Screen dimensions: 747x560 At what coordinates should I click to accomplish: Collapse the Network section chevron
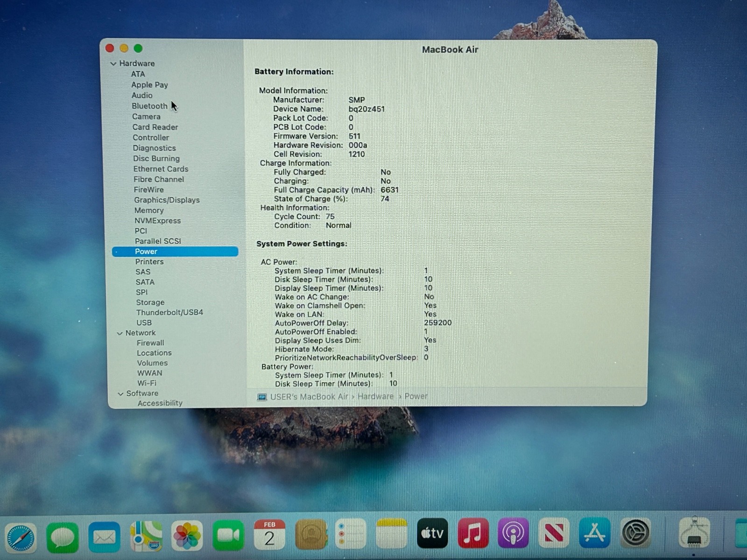(120, 333)
